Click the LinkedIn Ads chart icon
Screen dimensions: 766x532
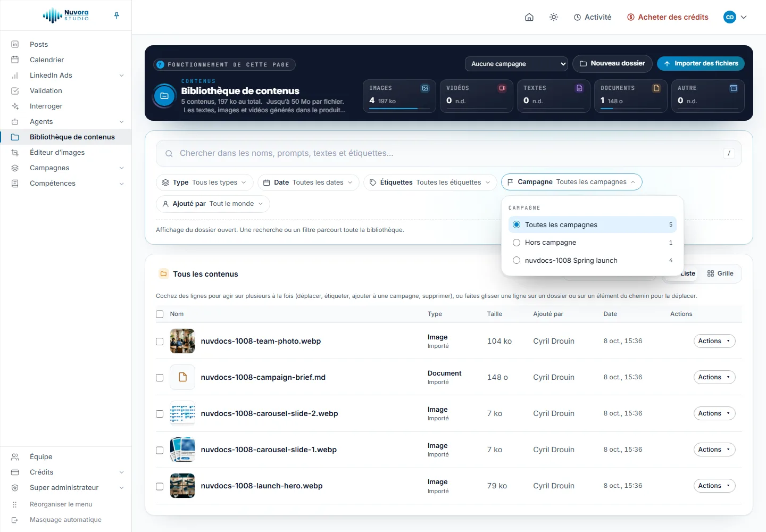pyautogui.click(x=15, y=75)
